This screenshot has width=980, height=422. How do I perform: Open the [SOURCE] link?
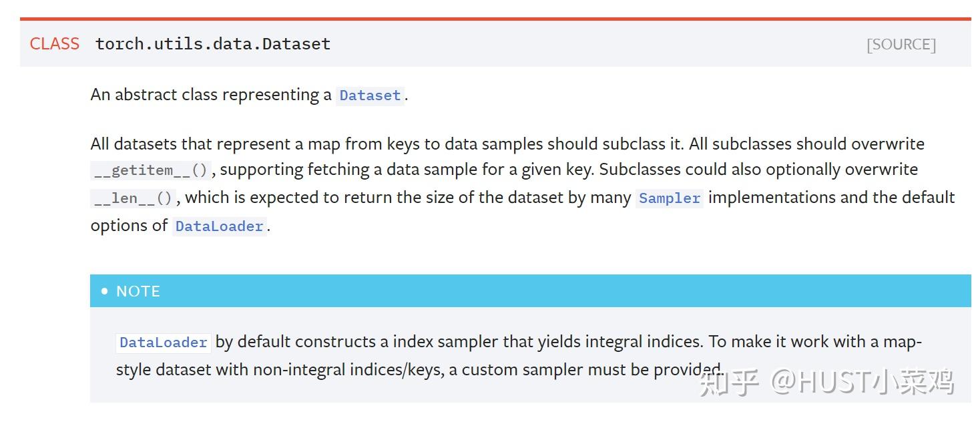point(901,45)
